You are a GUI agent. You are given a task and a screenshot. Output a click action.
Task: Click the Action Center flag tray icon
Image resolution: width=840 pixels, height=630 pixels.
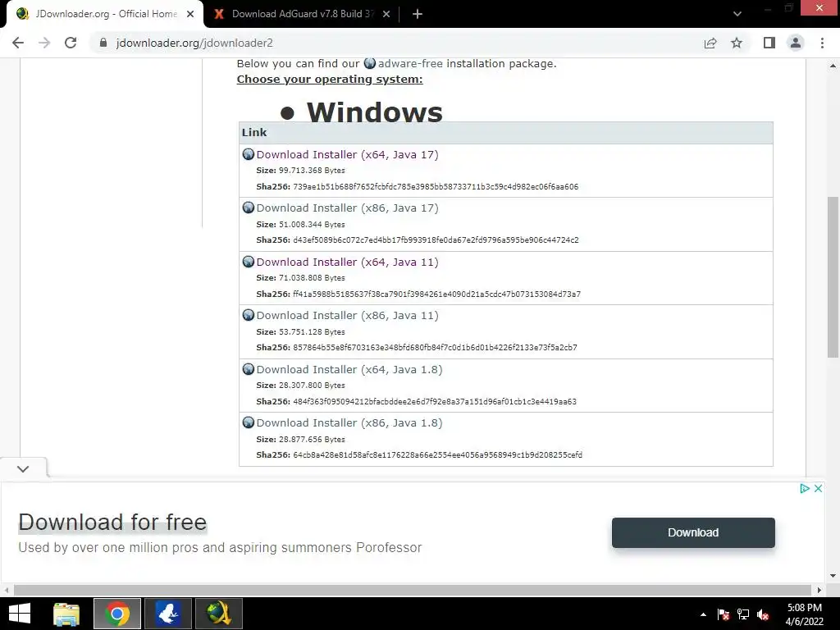pyautogui.click(x=724, y=614)
